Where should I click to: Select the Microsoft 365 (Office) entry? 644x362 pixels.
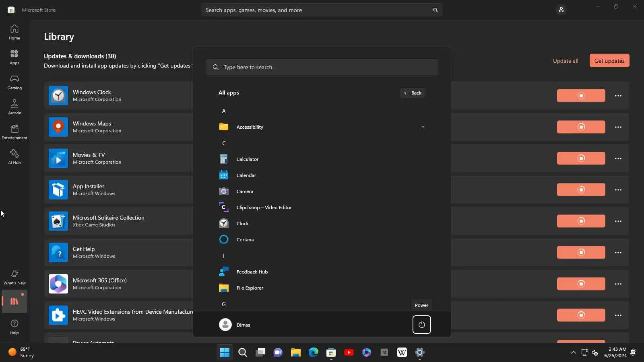tap(336, 284)
